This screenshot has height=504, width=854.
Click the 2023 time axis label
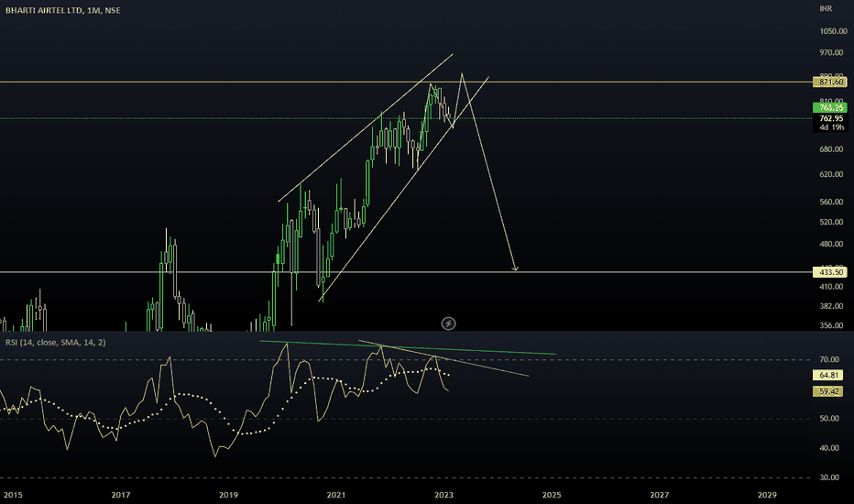443,495
